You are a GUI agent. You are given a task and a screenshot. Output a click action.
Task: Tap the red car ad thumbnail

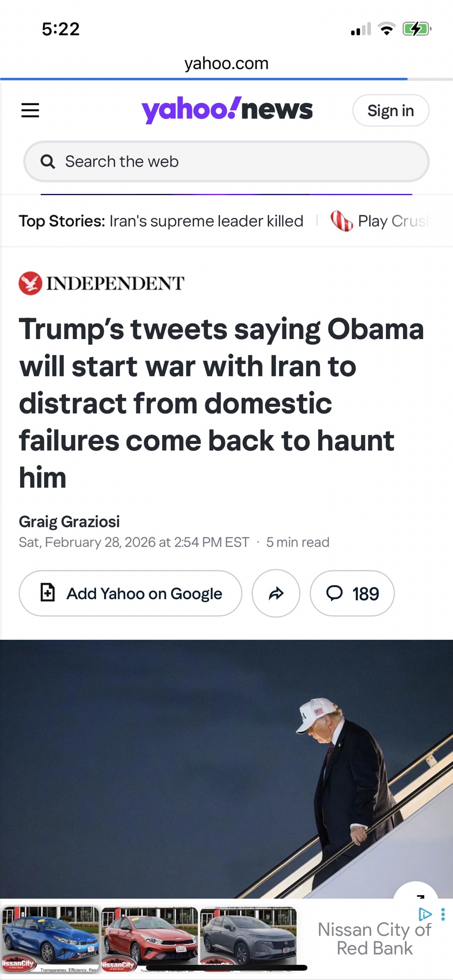150,939
